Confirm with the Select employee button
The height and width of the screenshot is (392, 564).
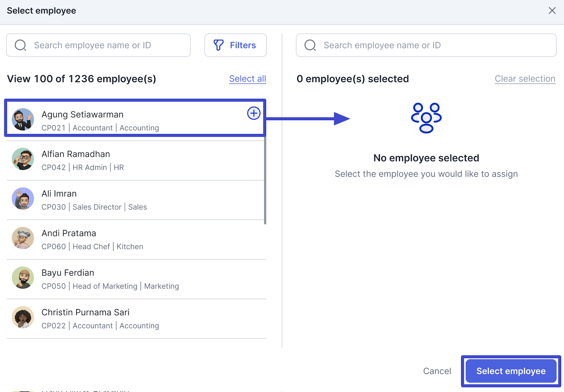(511, 371)
